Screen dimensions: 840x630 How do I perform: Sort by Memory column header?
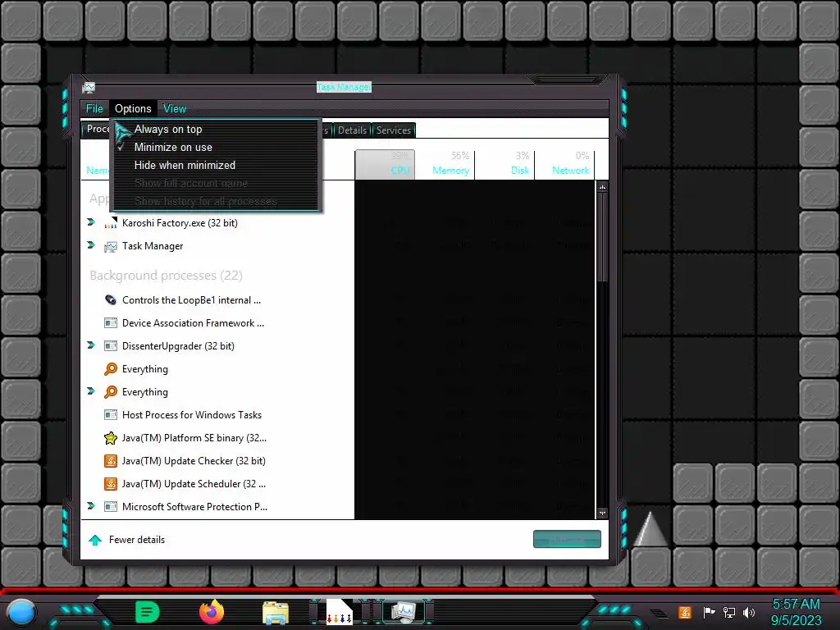(445, 164)
